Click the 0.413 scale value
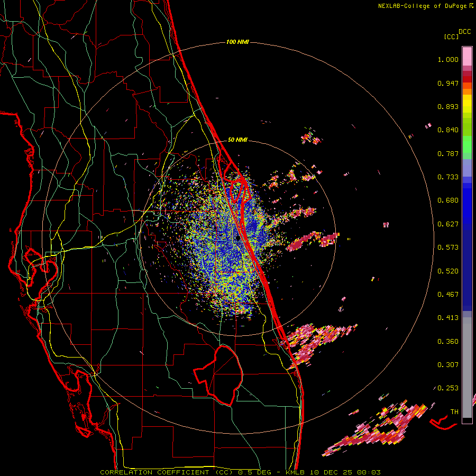476x476 pixels. (x=448, y=318)
